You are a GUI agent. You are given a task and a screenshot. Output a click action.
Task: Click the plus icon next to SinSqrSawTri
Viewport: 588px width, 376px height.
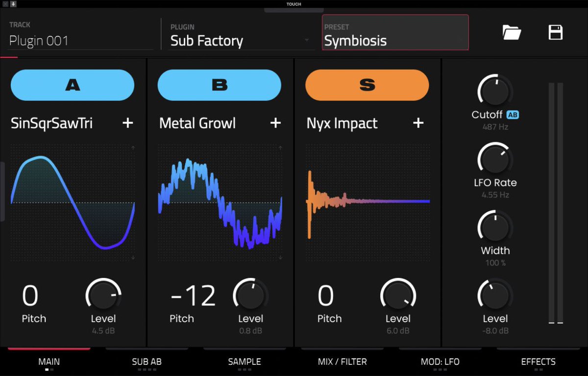tap(128, 123)
